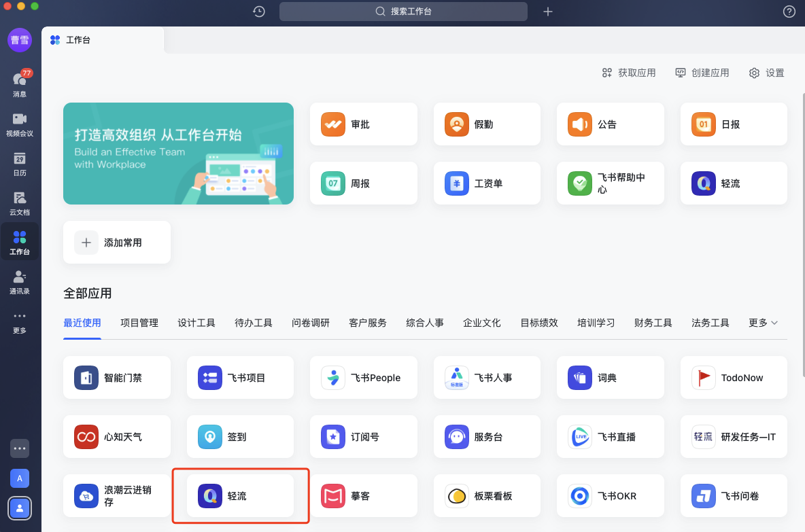Click the 曹雪 user avatar
The image size is (805, 532).
[x=20, y=40]
